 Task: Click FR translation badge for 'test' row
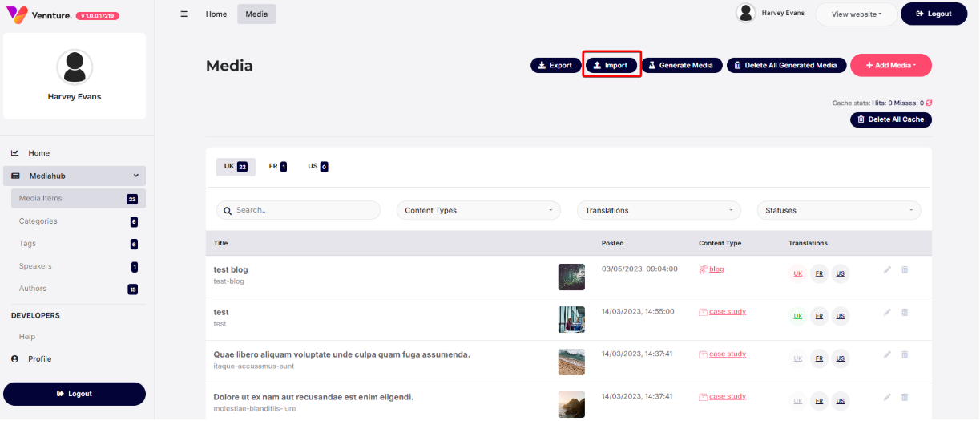pos(819,316)
